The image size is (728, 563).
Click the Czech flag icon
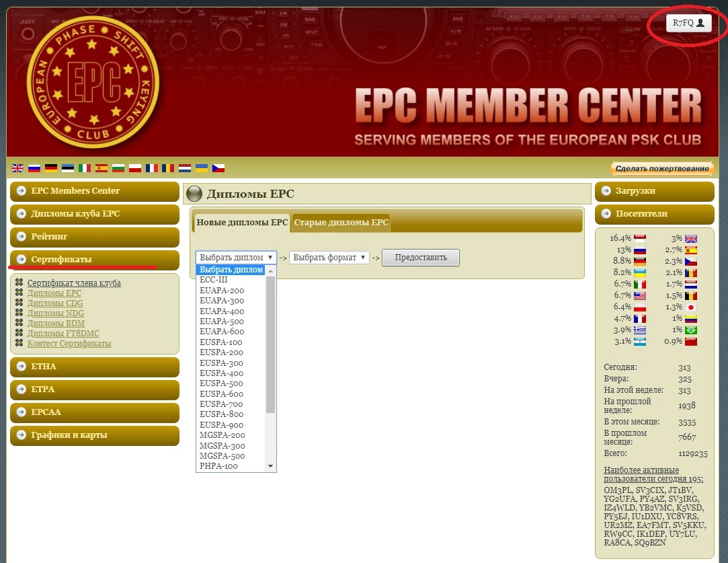[x=218, y=168]
